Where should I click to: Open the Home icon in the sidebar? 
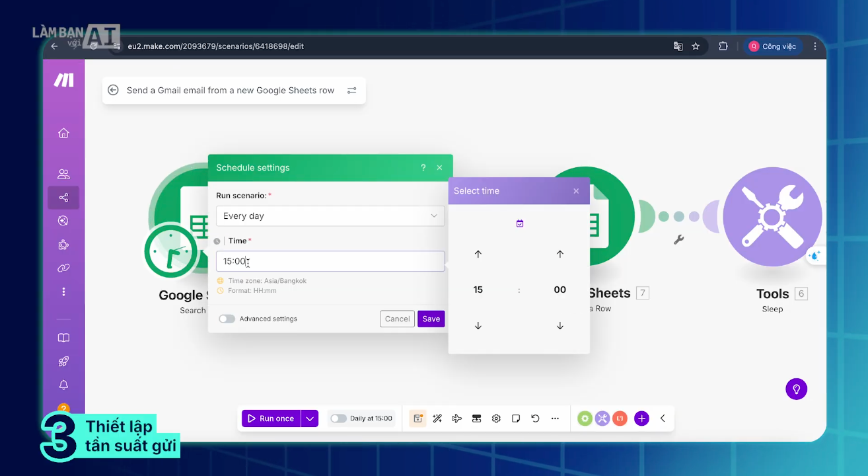point(63,133)
